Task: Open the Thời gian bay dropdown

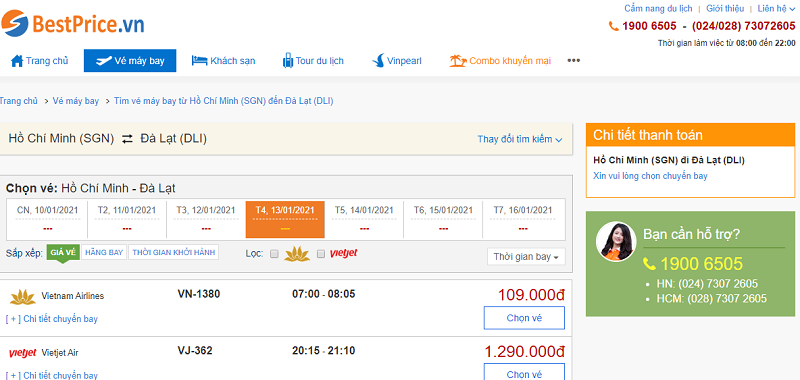Action: tap(526, 257)
